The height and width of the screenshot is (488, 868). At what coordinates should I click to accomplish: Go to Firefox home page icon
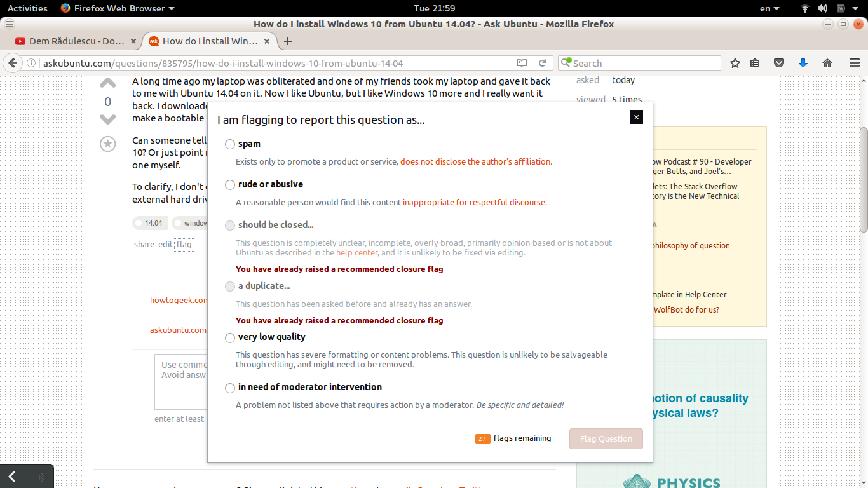[827, 63]
